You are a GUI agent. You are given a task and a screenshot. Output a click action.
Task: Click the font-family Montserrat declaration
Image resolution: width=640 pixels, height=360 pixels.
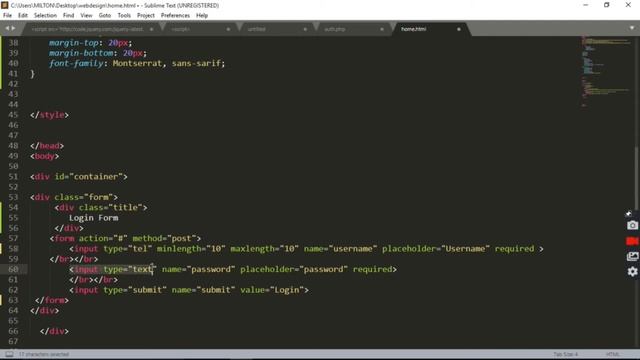pos(137,63)
